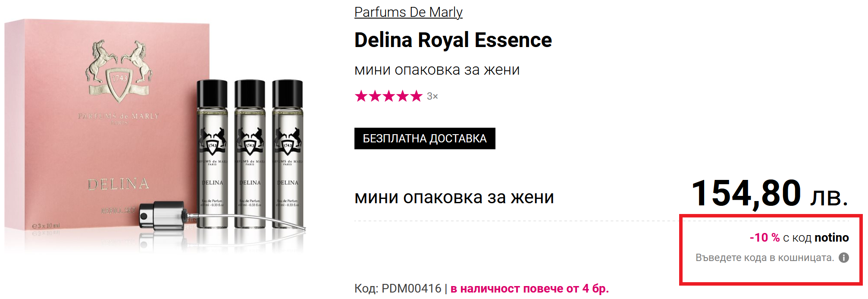The width and height of the screenshot is (868, 299).
Task: Select the first pink rating star
Action: [361, 96]
